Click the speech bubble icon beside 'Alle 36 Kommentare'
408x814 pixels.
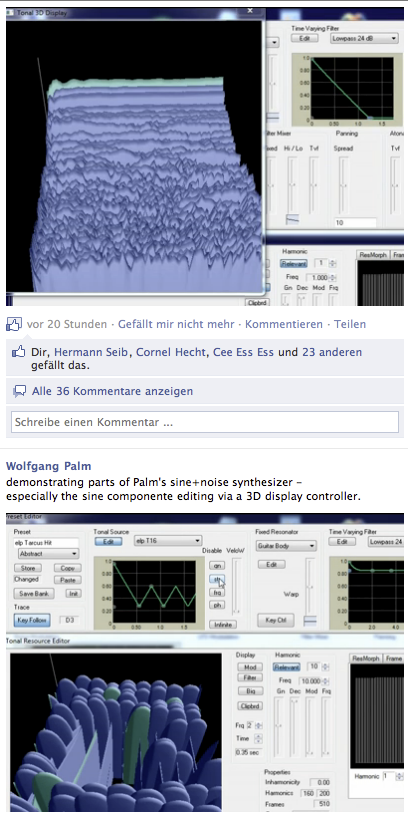[x=19, y=391]
